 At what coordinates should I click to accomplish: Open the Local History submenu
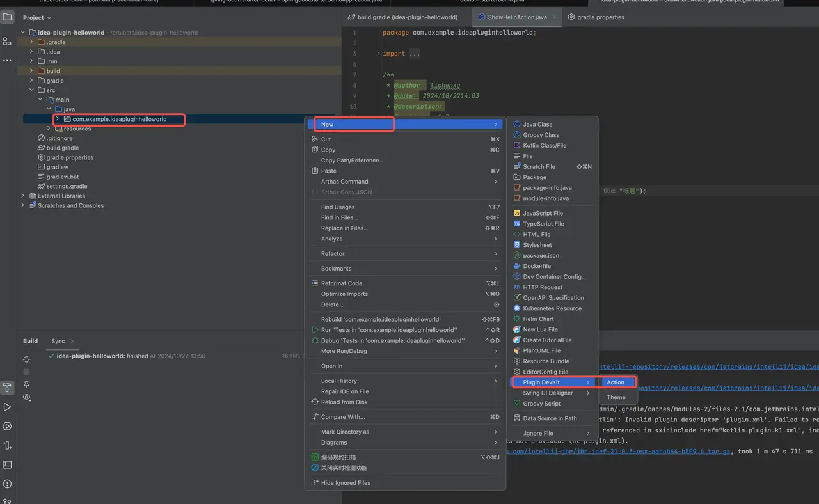[405, 381]
